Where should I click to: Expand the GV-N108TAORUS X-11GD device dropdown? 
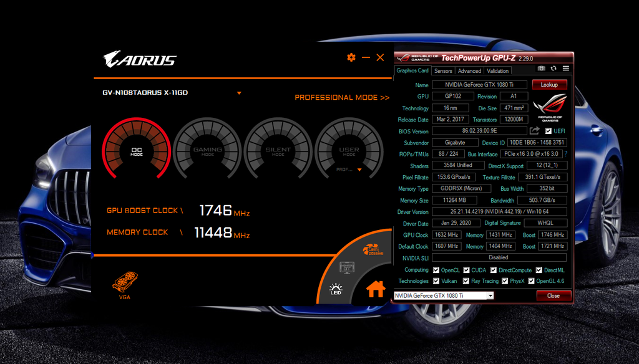pos(239,93)
